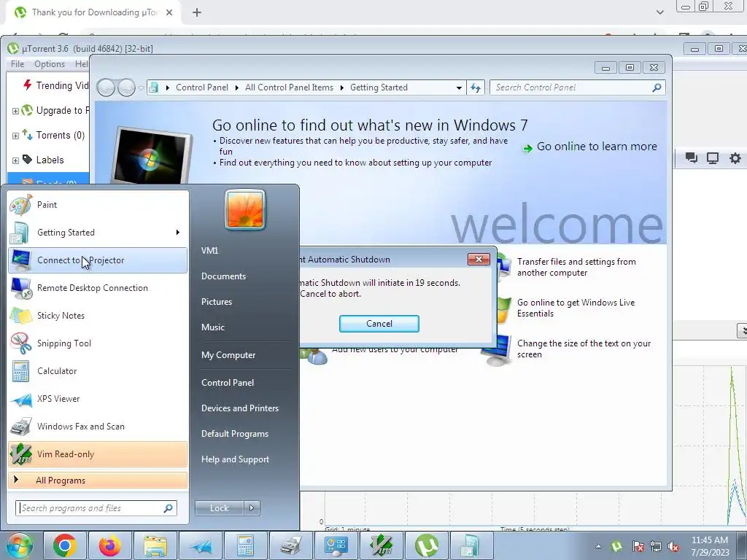Open Devices and Printers

[x=239, y=408]
